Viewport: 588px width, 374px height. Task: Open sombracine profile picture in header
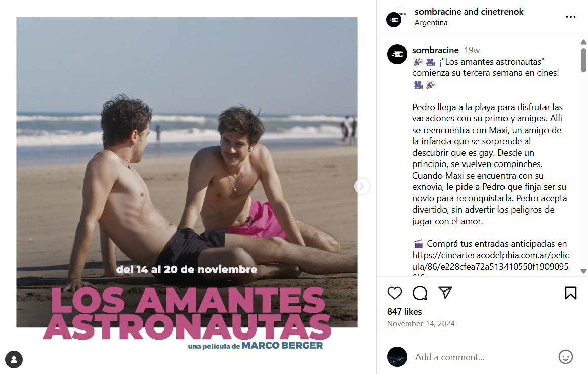[394, 19]
